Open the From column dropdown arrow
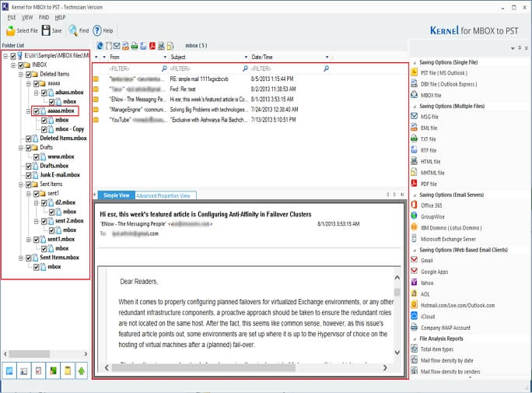 (165, 57)
